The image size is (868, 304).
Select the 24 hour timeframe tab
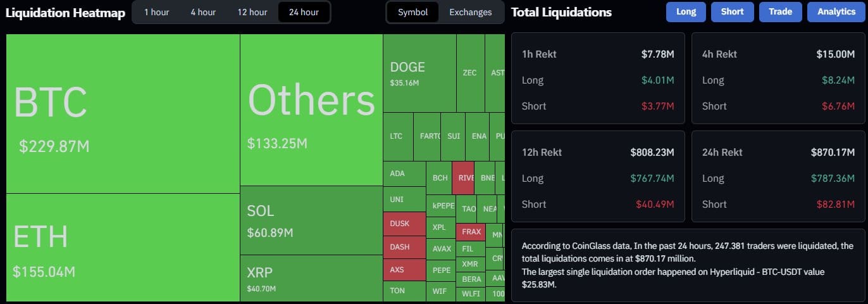tap(304, 12)
